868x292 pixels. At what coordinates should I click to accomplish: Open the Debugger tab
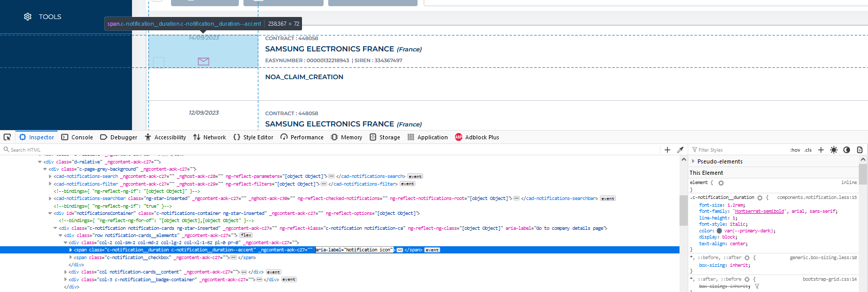pos(119,137)
